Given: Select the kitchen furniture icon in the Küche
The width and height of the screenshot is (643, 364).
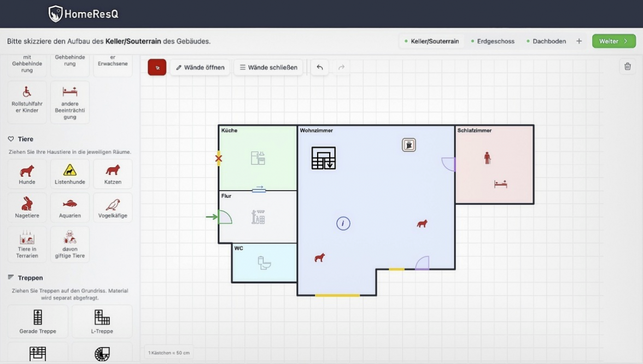Looking at the screenshot, I should coord(258,158).
